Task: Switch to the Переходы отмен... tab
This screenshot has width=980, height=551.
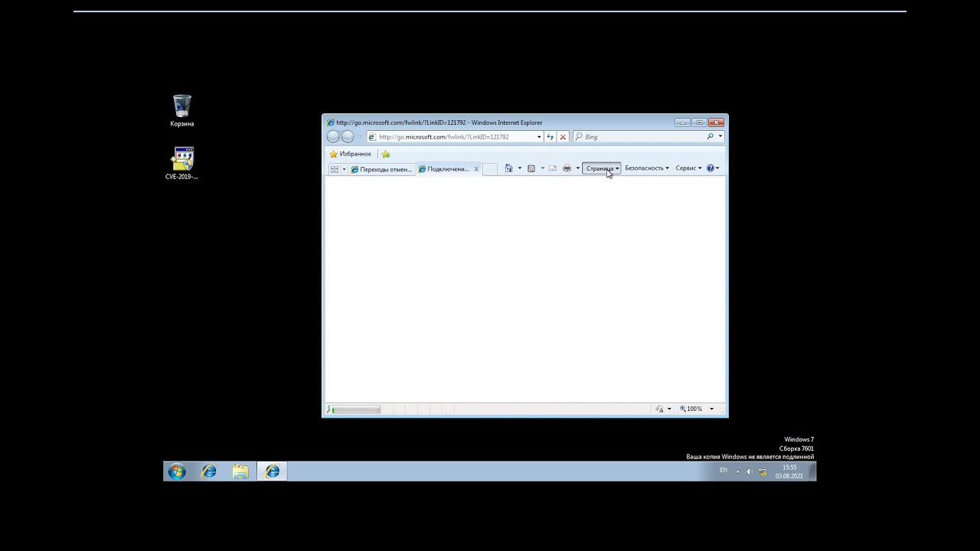Action: click(382, 169)
